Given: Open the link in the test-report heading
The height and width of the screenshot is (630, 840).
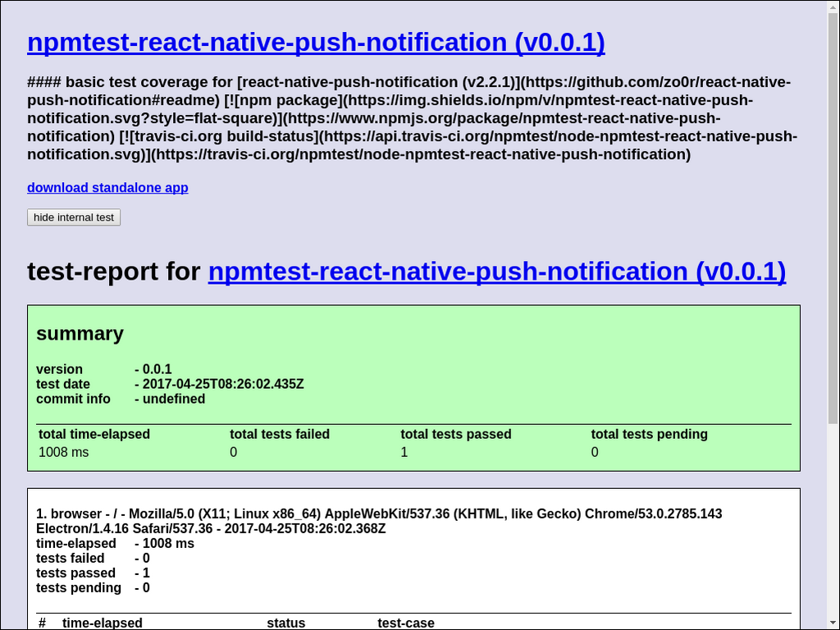Looking at the screenshot, I should (x=496, y=272).
